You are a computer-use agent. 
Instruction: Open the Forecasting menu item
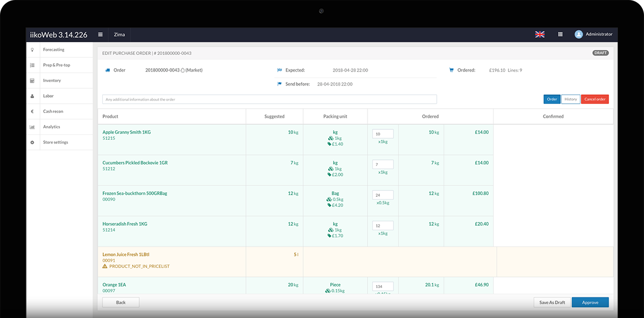[53, 49]
